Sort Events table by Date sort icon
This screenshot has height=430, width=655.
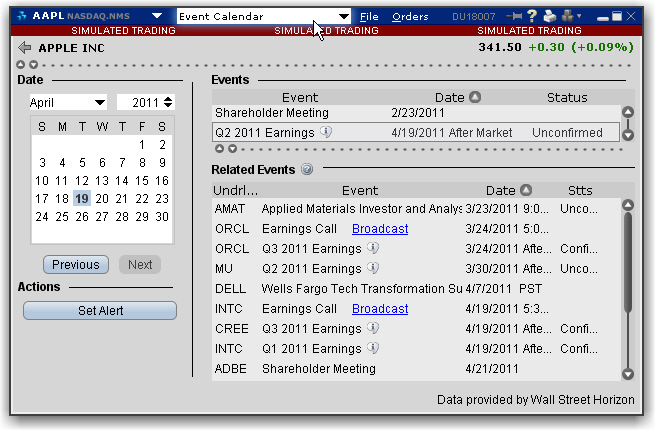tap(475, 97)
